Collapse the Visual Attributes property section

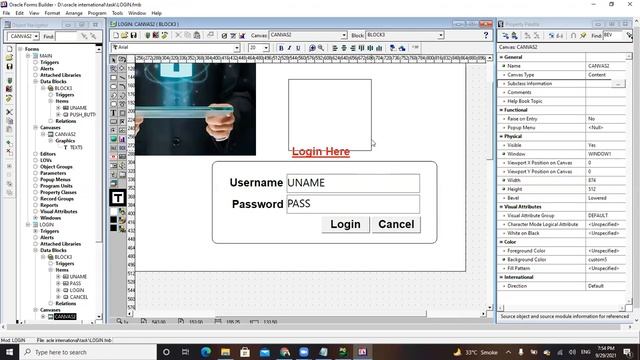501,207
